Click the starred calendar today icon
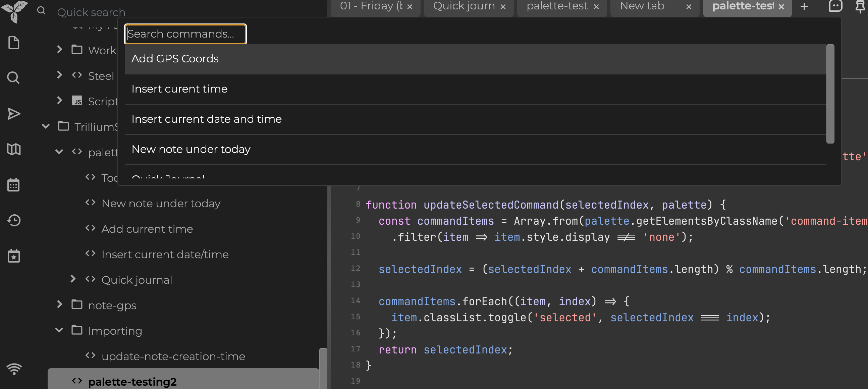The width and height of the screenshot is (868, 389). 13,256
